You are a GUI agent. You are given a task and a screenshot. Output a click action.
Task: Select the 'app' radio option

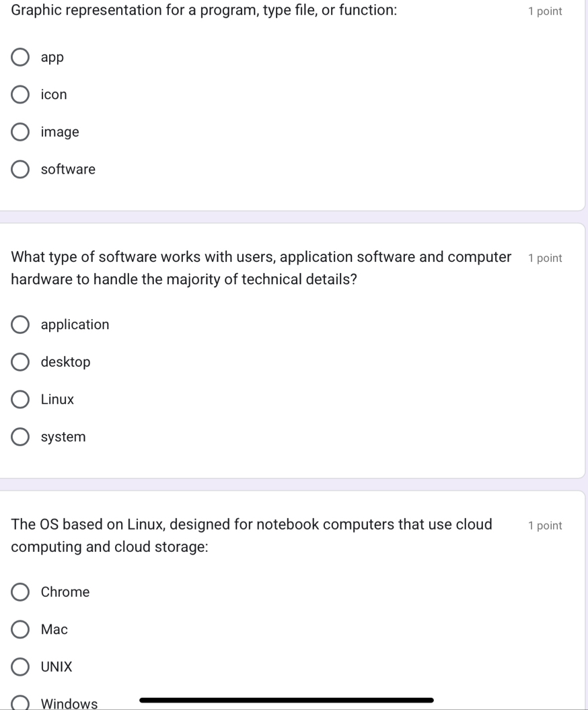tap(20, 57)
